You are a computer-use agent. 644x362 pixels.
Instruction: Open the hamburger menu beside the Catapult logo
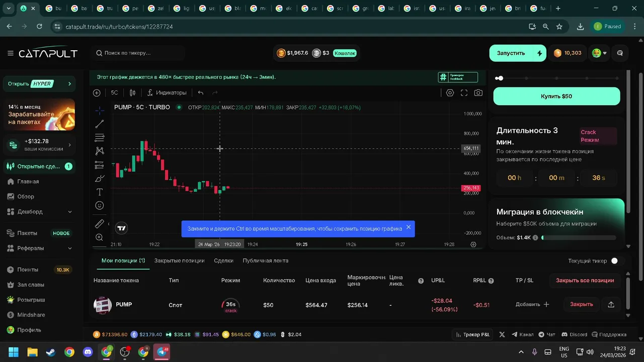click(11, 53)
